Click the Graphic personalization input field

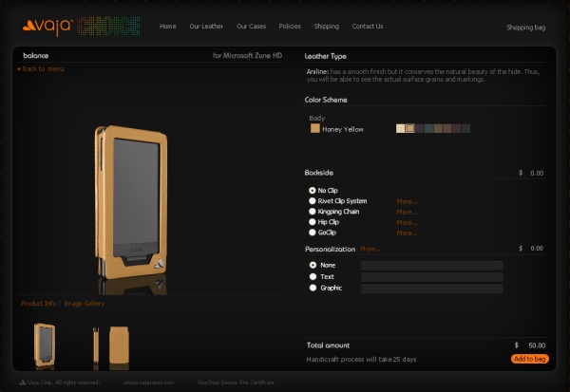click(432, 289)
